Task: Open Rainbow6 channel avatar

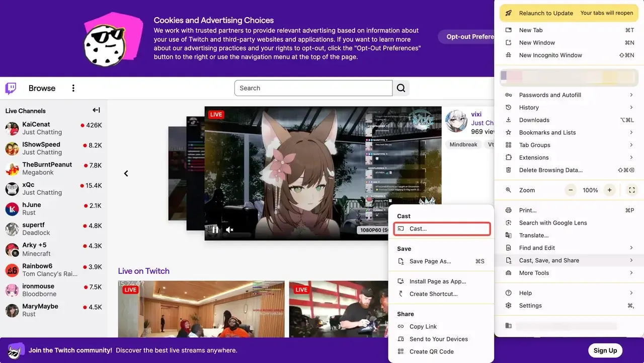Action: pos(12,270)
